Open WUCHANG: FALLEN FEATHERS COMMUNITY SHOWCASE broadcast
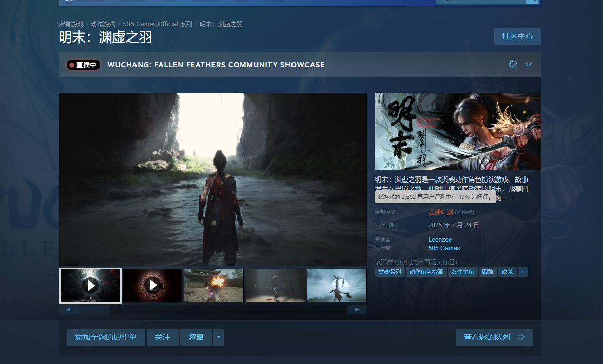Image resolution: width=603 pixels, height=364 pixels. [216, 65]
